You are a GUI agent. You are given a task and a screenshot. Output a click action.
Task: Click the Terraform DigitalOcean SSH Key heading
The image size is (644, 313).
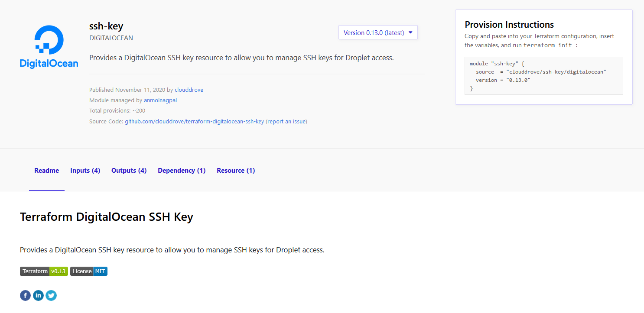click(107, 217)
